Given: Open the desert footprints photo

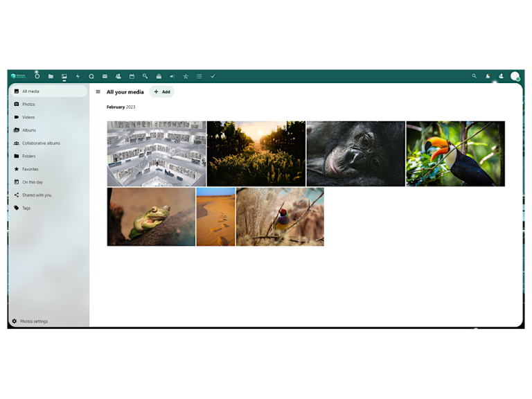Looking at the screenshot, I should pyautogui.click(x=216, y=217).
